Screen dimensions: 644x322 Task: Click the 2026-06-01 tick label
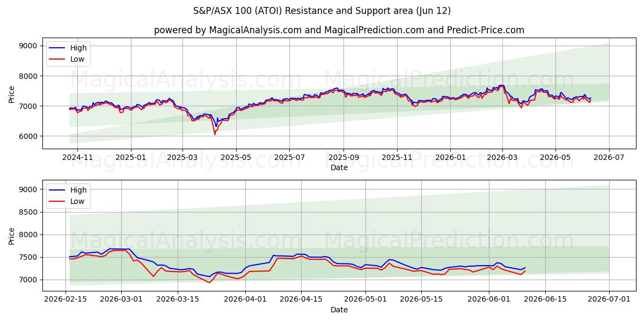489,299
